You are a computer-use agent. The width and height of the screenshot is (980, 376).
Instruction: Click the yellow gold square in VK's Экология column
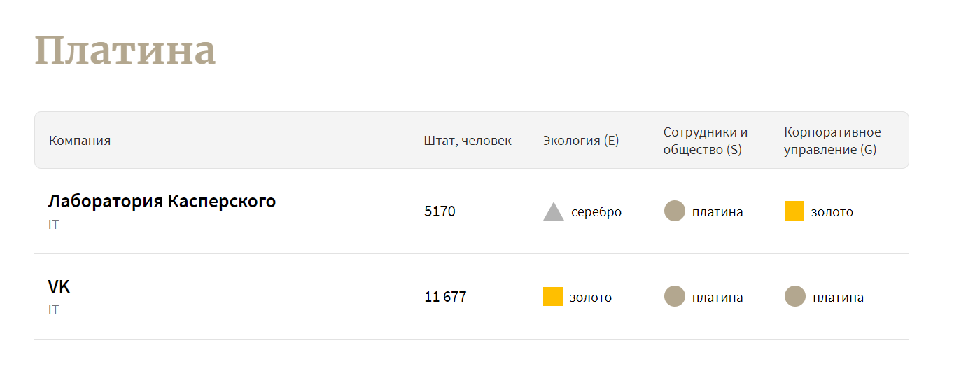[x=552, y=297]
